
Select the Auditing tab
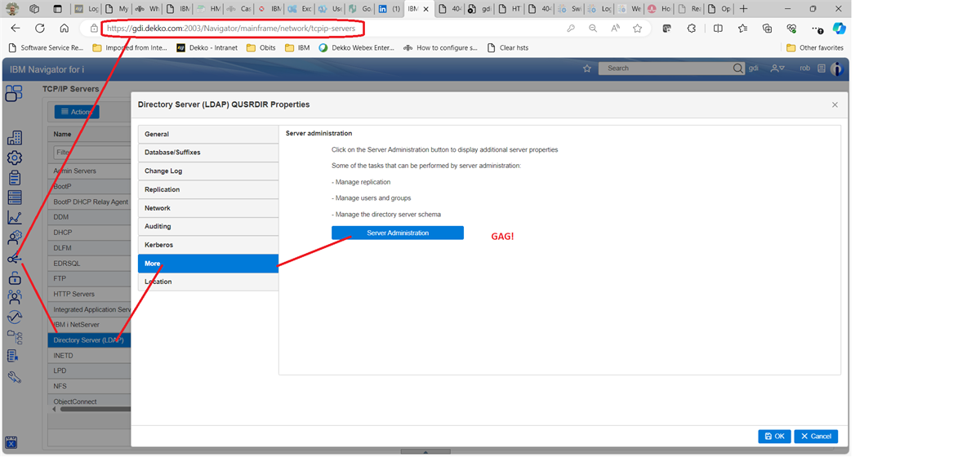[x=208, y=226]
